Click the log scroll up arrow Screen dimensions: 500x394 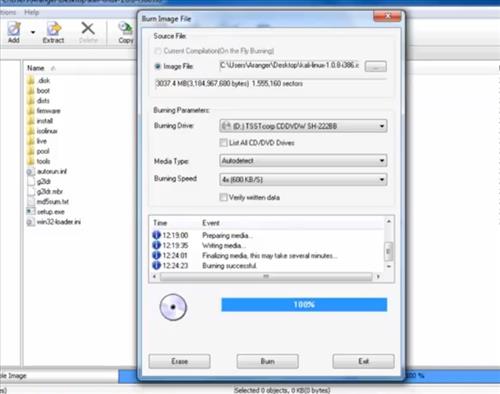388,221
